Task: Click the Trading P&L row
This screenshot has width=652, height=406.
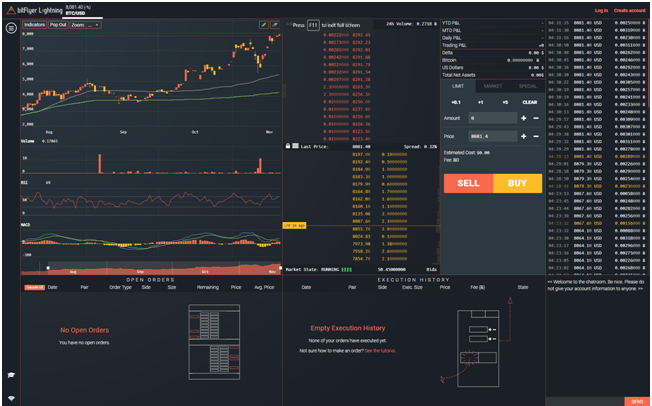Action: [493, 45]
